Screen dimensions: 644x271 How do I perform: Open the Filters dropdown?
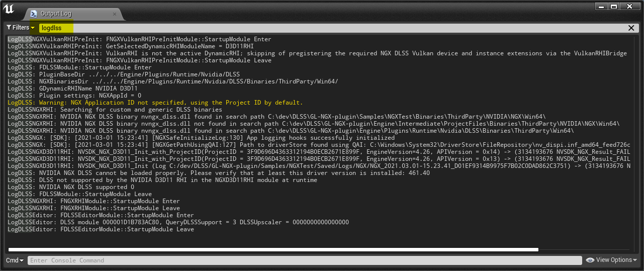point(21,28)
